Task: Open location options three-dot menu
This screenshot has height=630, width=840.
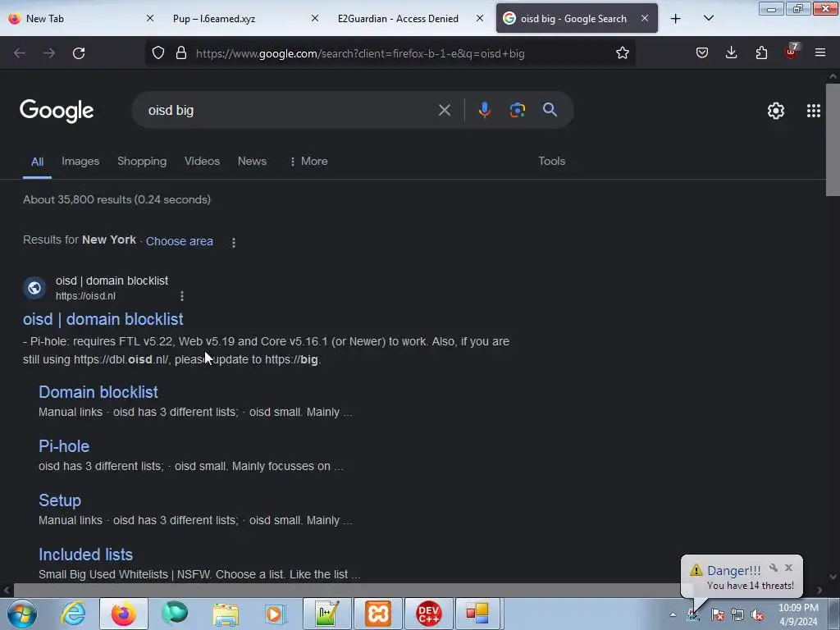Action: [234, 242]
